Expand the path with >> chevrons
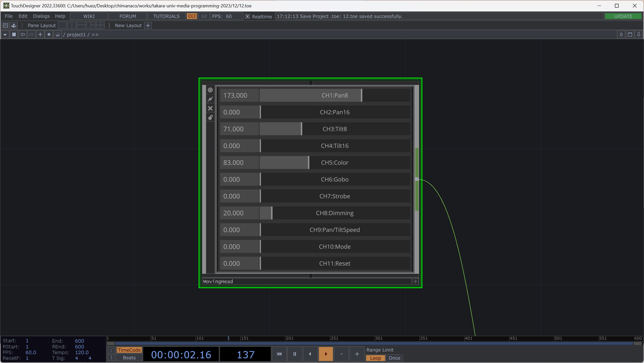Screen dimensions: 644x363 [x=95, y=34]
